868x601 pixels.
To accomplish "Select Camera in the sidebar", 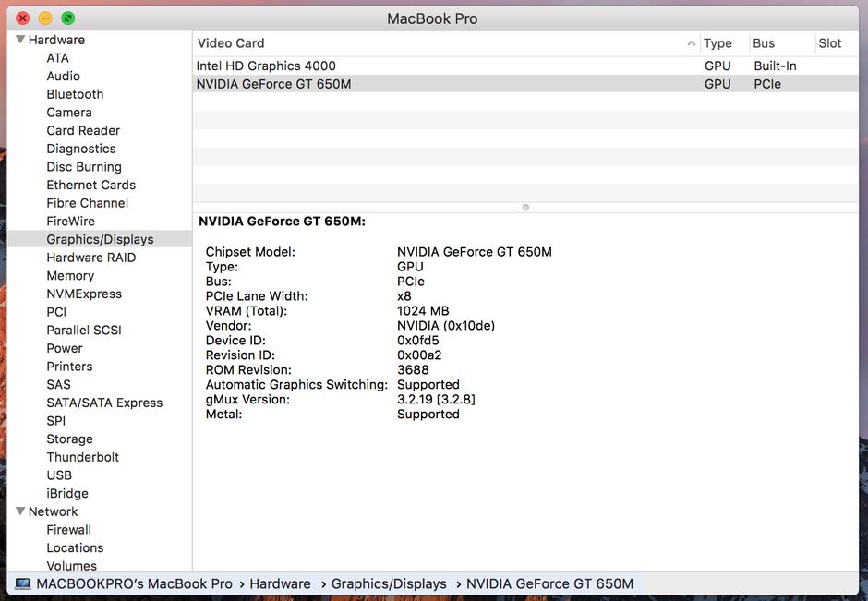I will pyautogui.click(x=69, y=113).
